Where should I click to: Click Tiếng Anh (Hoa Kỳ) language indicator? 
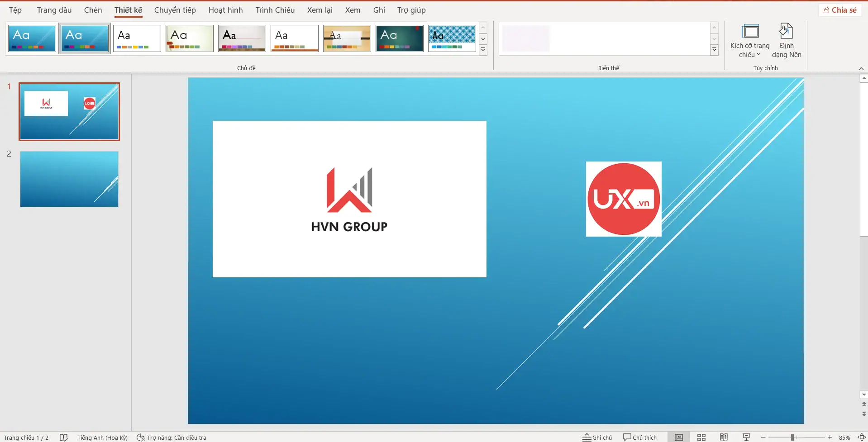102,437
